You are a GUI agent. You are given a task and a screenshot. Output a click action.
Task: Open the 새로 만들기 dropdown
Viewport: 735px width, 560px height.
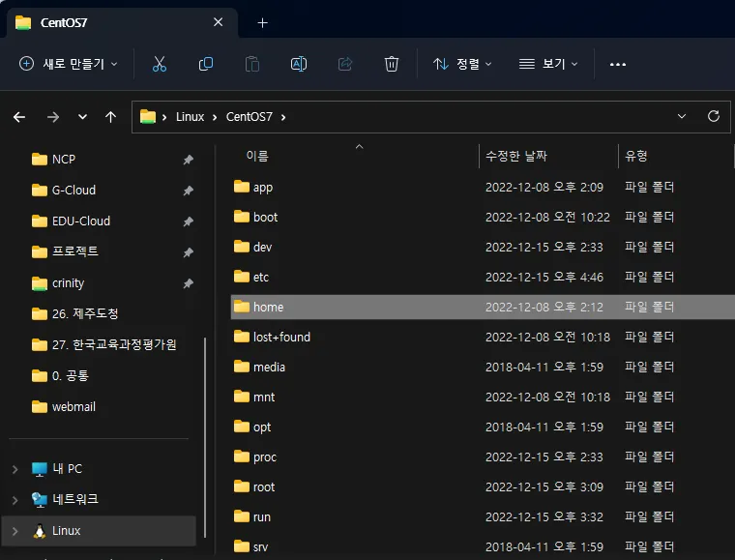coord(69,64)
